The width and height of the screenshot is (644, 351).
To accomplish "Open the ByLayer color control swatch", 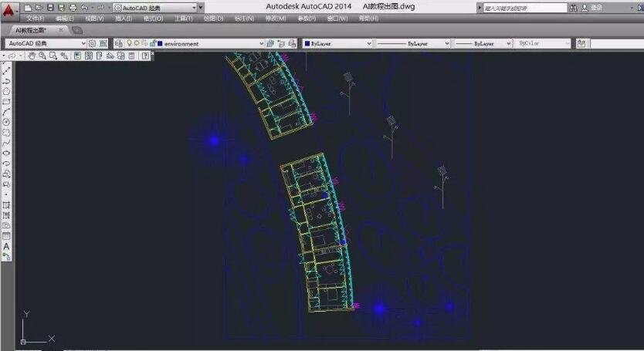I will [x=307, y=44].
